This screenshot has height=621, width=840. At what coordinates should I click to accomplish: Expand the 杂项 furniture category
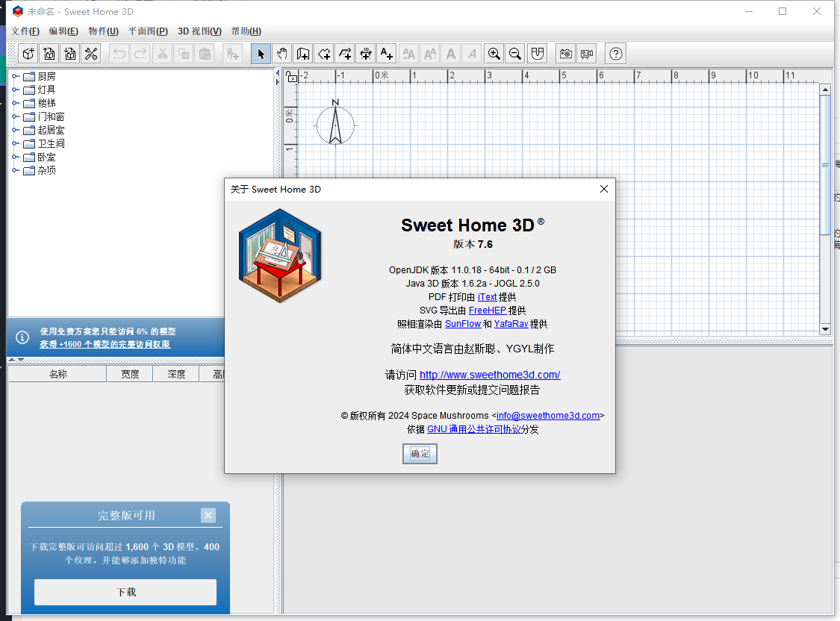(x=16, y=170)
